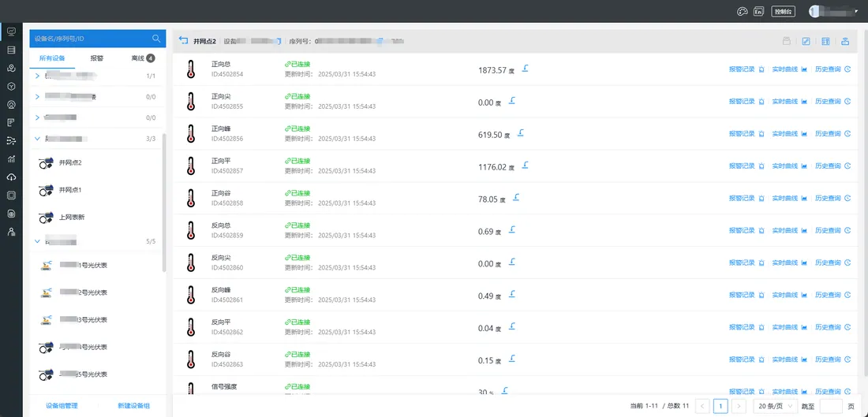Open 报警记录 for the 反向总 row
Image resolution: width=868 pixels, height=417 pixels.
point(746,231)
